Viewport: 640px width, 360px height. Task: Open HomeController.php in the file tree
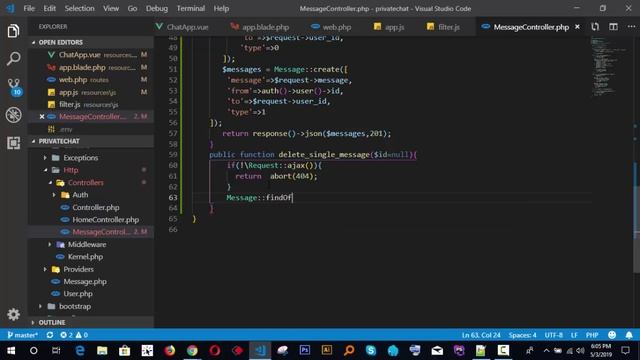tap(105, 220)
